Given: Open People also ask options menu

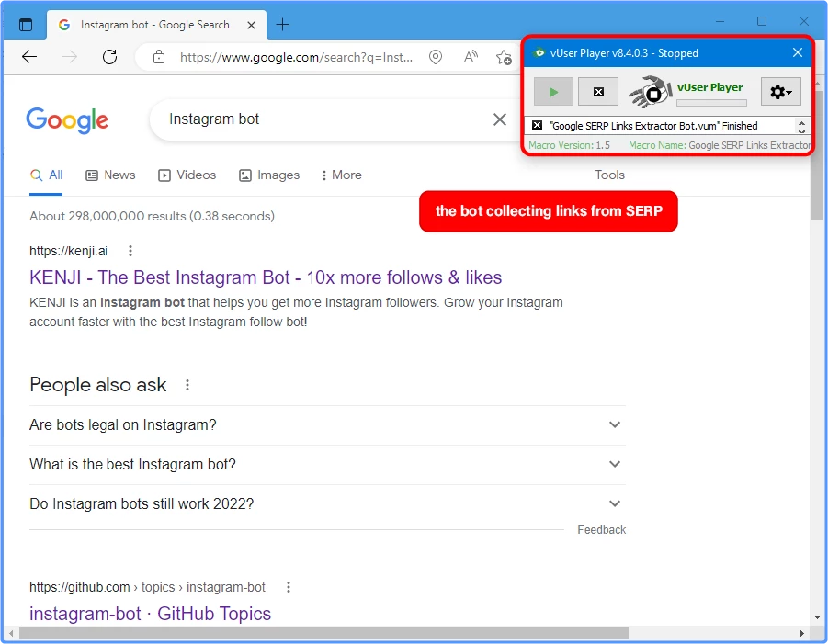Looking at the screenshot, I should (x=187, y=385).
